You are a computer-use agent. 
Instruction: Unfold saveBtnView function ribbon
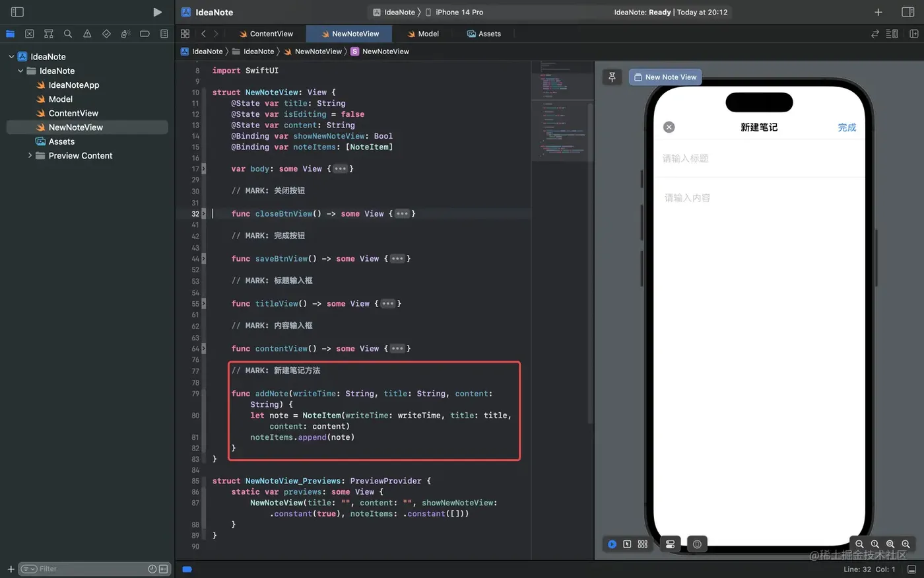coord(203,259)
